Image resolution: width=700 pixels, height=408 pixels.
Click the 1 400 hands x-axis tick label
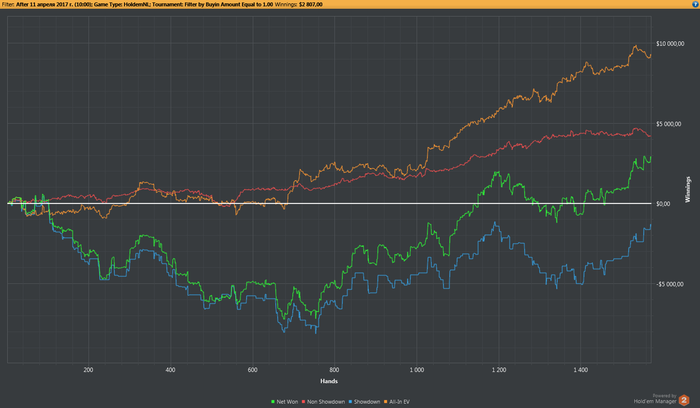pos(580,370)
